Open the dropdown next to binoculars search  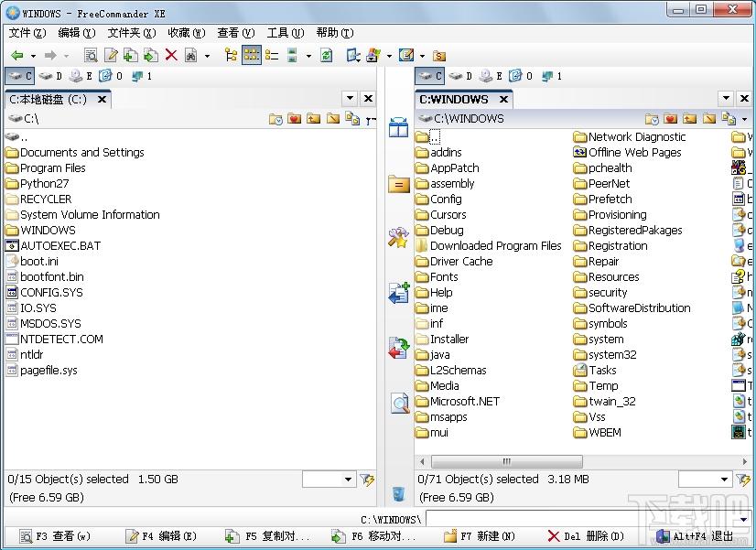208,56
